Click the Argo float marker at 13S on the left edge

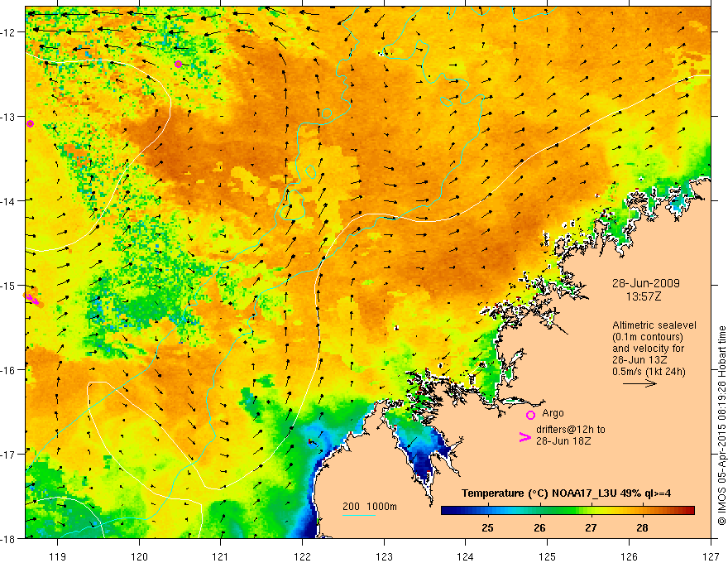tap(30, 123)
